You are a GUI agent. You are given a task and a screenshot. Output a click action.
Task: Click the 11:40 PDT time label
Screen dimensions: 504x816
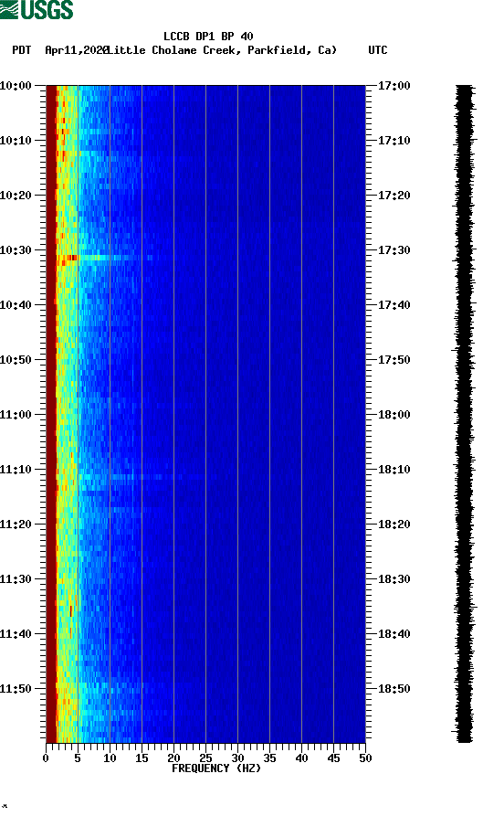pos(16,633)
